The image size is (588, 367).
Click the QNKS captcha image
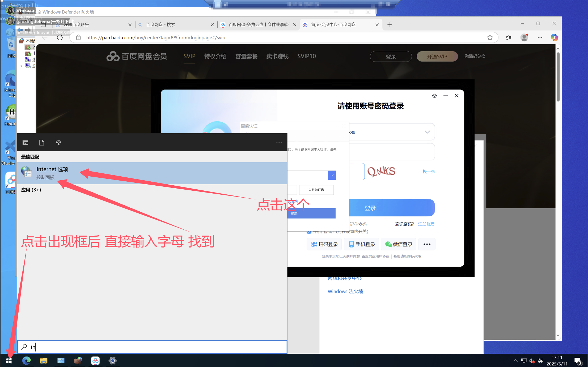point(381,172)
